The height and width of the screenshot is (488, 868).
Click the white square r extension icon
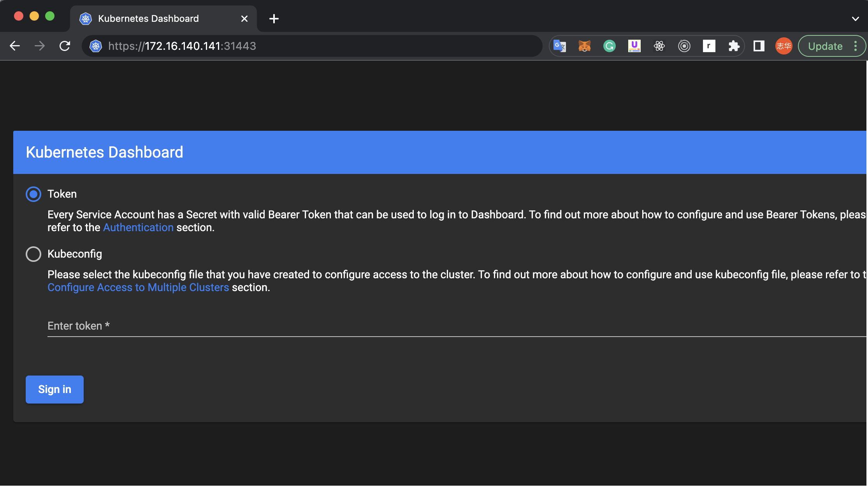click(x=709, y=46)
